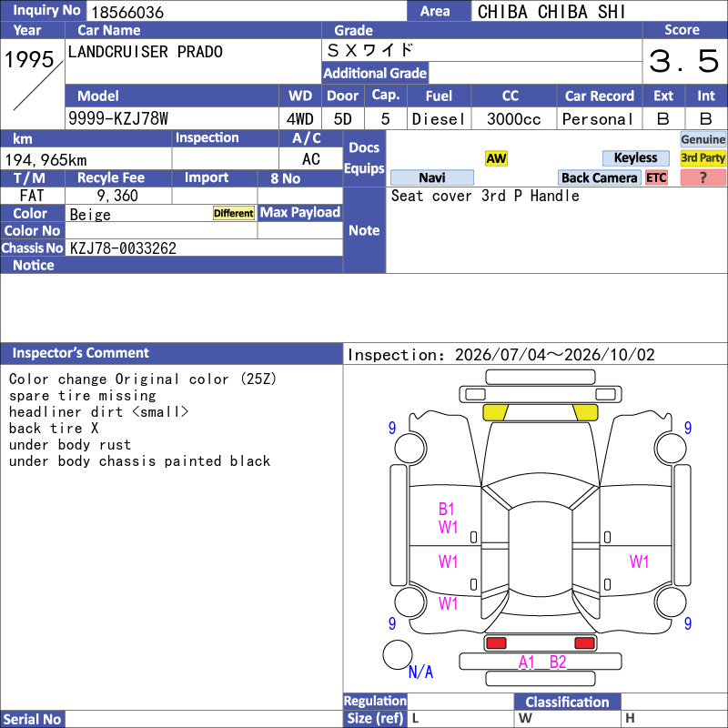The width and height of the screenshot is (728, 728).
Task: Select comment under body rust
Action: tap(70, 445)
